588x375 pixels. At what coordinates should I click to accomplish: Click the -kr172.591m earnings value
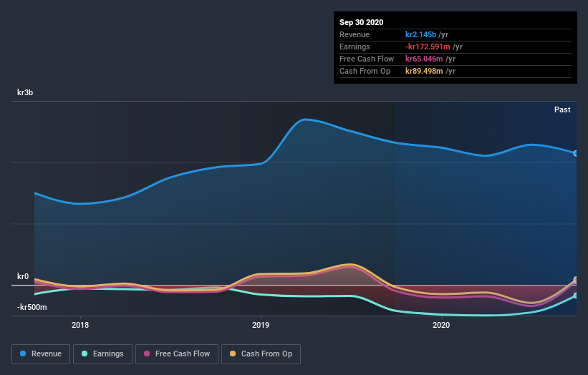tap(428, 47)
